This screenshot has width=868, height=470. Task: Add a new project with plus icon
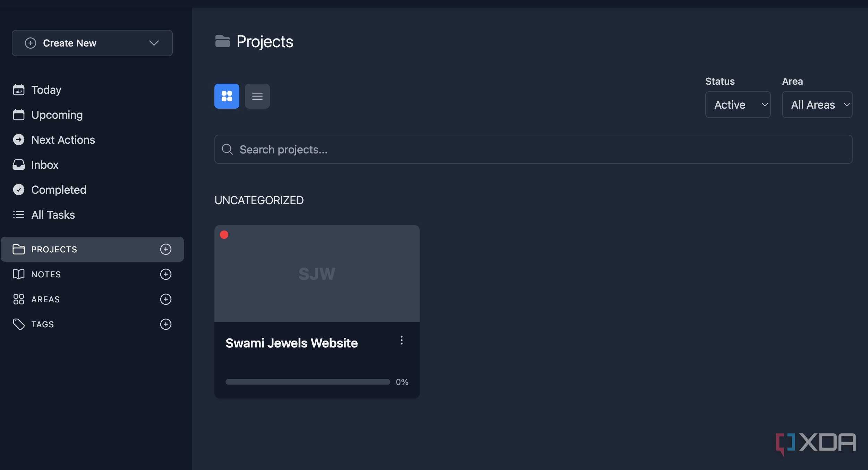point(166,249)
